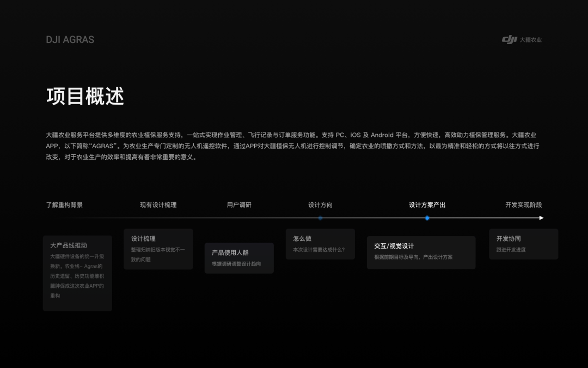This screenshot has height=368, width=588.
Task: Select the 开发实现阶段 timeline label
Action: 524,205
